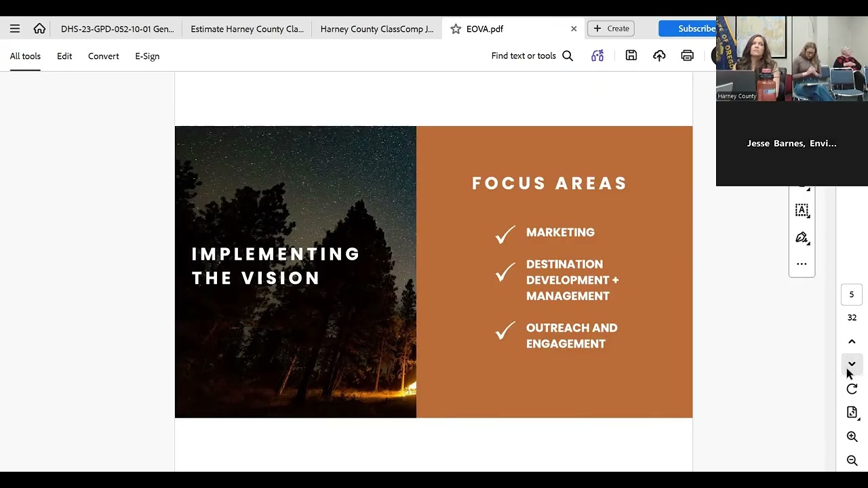The height and width of the screenshot is (488, 868).
Task: Click the search magnifier icon
Action: (568, 56)
